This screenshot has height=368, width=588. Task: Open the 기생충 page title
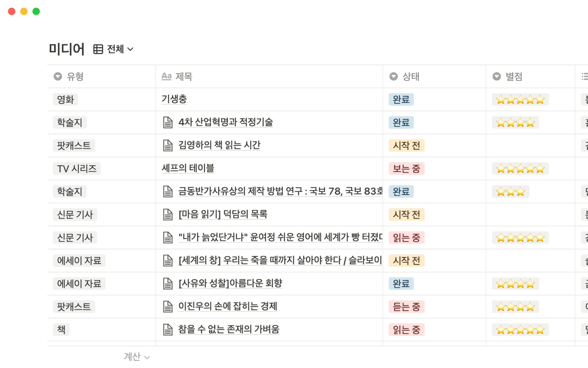click(174, 99)
